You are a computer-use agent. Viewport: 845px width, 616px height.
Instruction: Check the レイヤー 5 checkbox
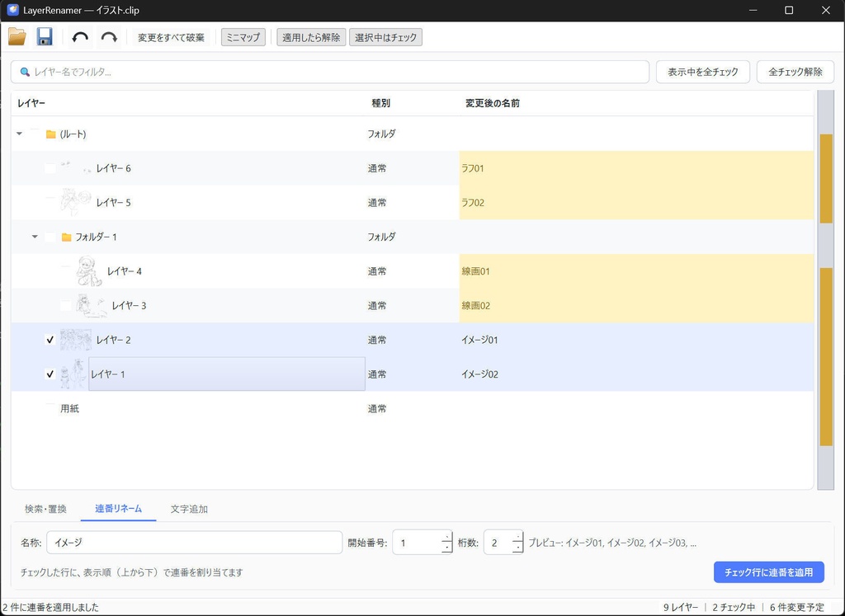pyautogui.click(x=50, y=203)
